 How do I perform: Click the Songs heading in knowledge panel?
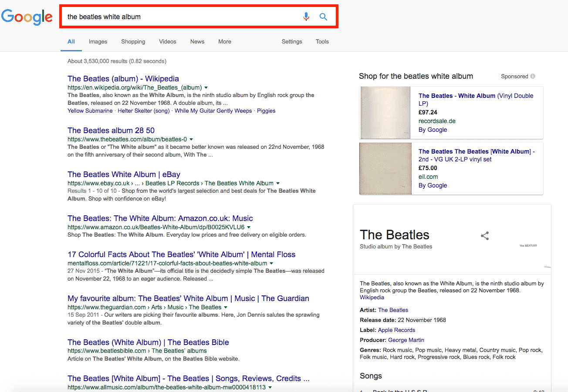pos(371,376)
